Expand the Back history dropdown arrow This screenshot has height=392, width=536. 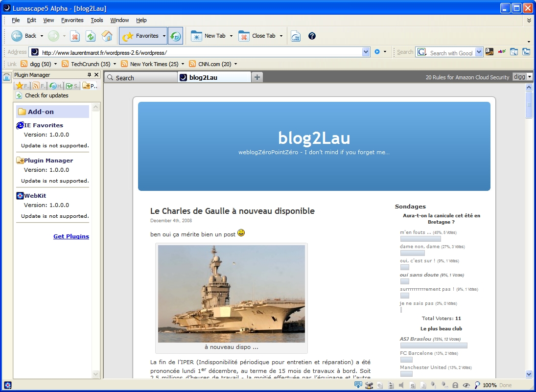click(x=42, y=36)
